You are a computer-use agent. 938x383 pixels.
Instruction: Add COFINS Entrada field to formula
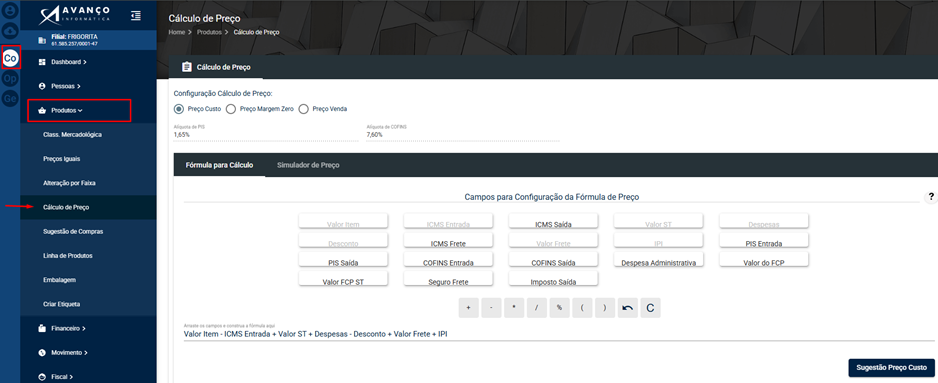(x=448, y=260)
